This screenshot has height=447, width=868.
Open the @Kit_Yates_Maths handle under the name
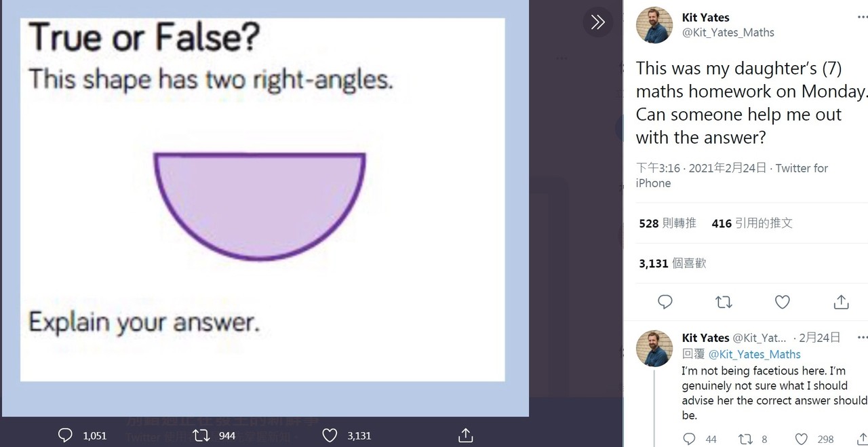(x=728, y=33)
